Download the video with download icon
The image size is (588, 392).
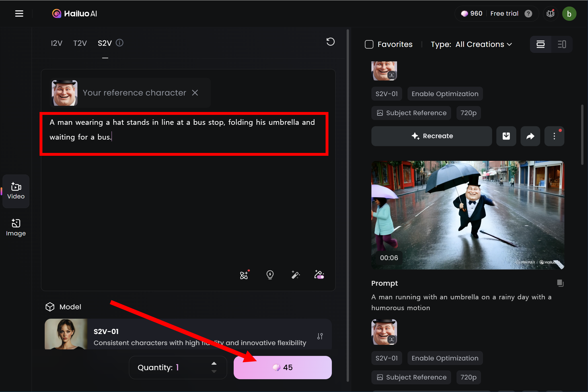(x=506, y=136)
